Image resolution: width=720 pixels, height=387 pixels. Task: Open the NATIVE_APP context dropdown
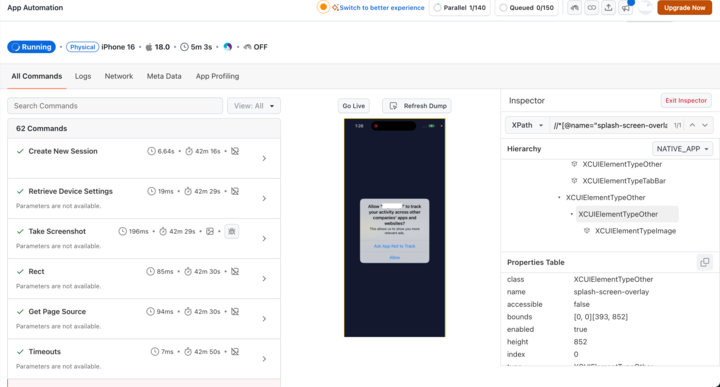click(682, 149)
